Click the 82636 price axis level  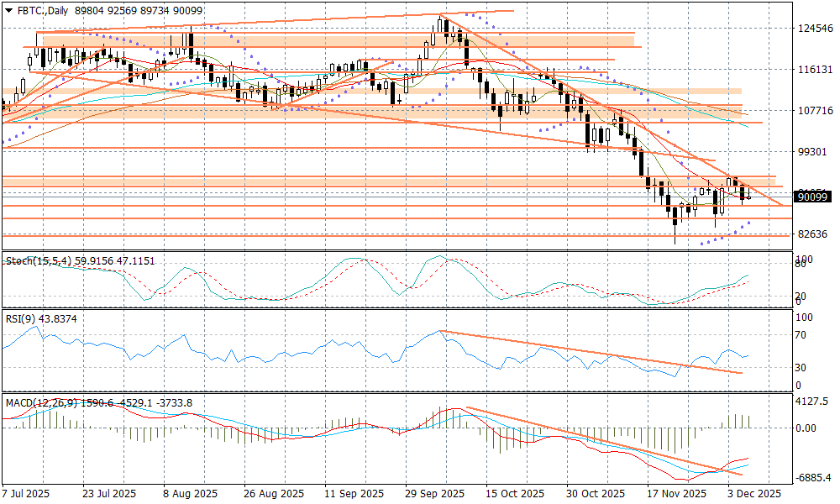(814, 234)
